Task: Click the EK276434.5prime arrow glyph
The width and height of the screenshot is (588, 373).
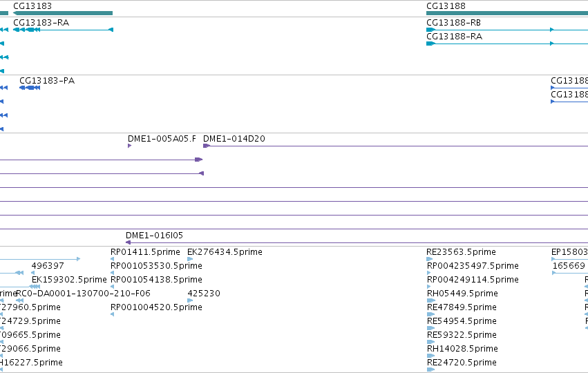Action: (x=190, y=259)
